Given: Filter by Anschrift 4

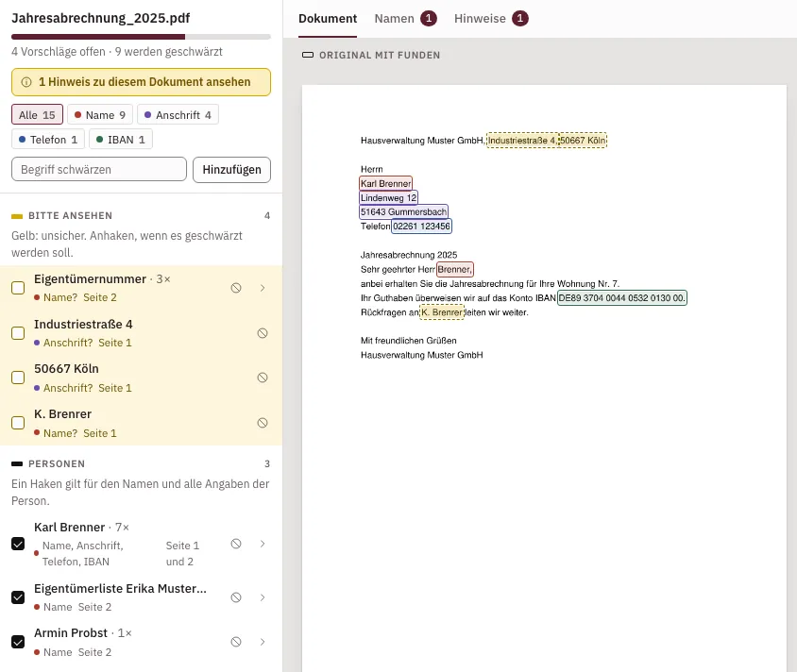Looking at the screenshot, I should 178,115.
